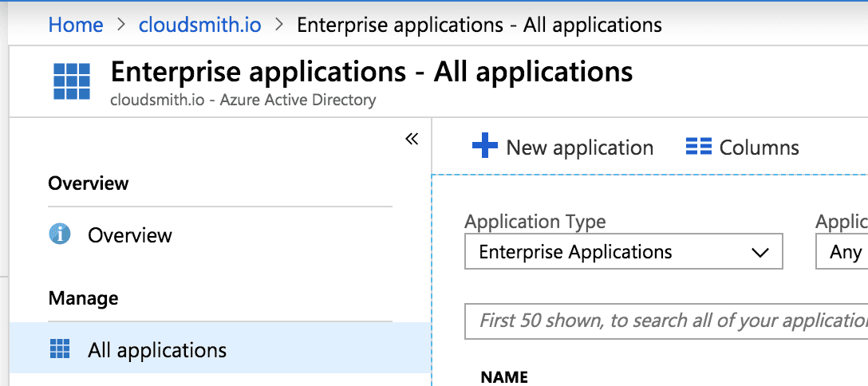
Task: Click the current breadcrumb Enterprise applications - All applications
Action: tap(479, 25)
